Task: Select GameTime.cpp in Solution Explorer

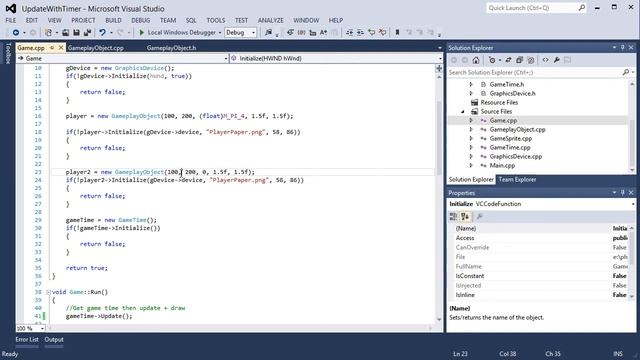Action: click(510, 147)
